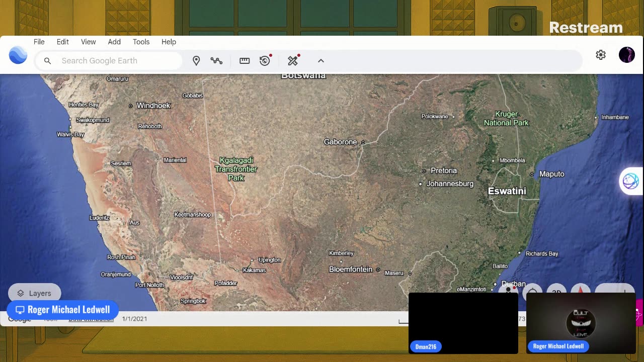Click the Polokwane town label
This screenshot has height=362, width=644.
pos(435,117)
